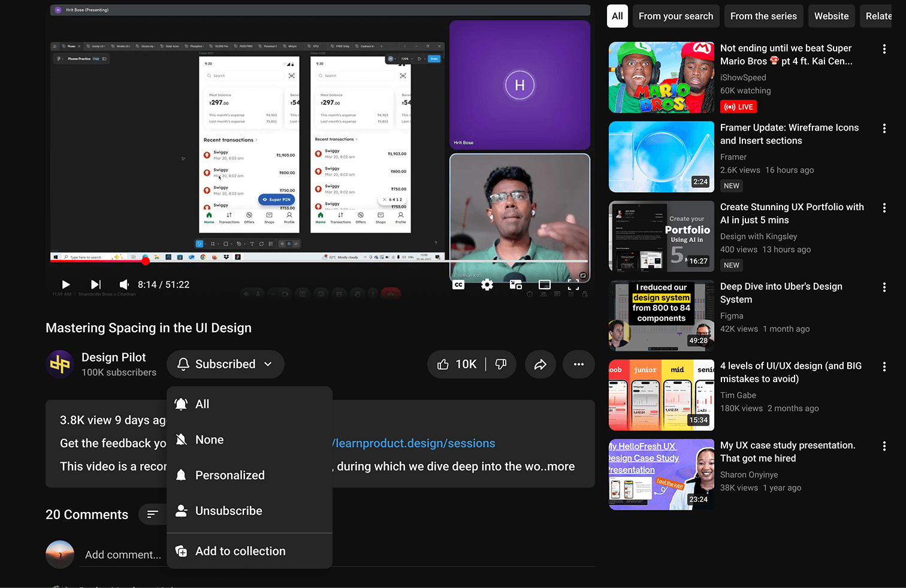The width and height of the screenshot is (906, 588).
Task: Open iShowSpeed Mario Bros live thumbnail
Action: pos(662,77)
